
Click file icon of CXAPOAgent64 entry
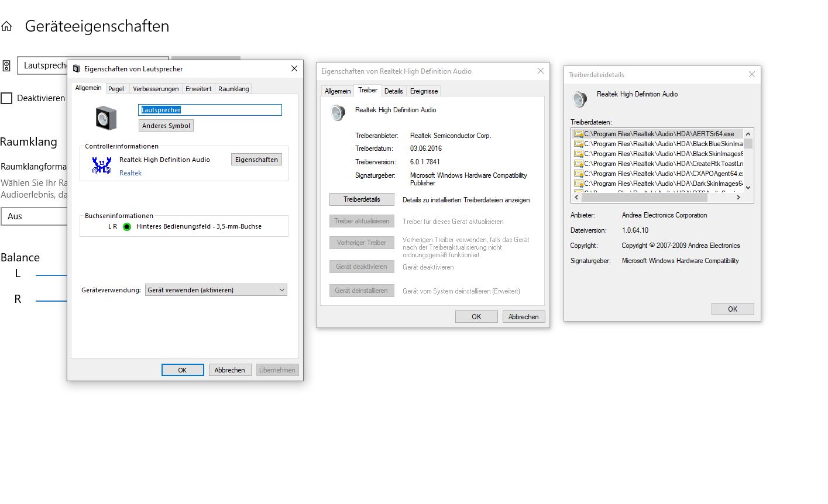point(579,174)
